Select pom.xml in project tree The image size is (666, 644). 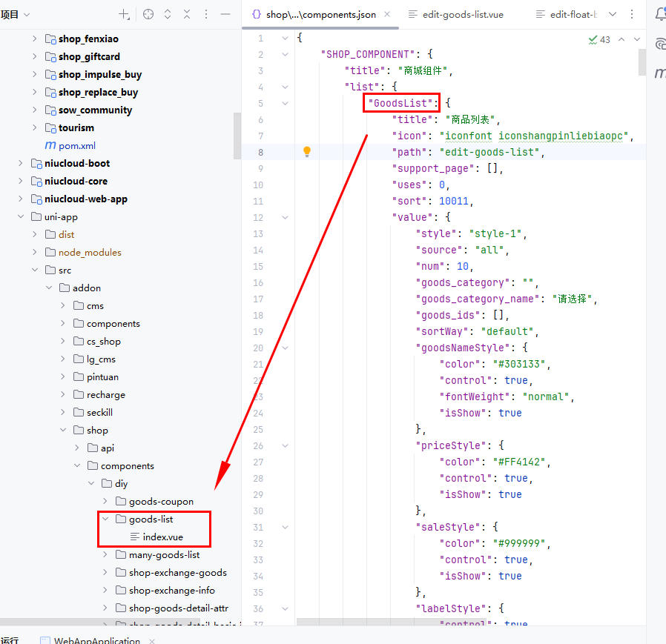coord(77,145)
